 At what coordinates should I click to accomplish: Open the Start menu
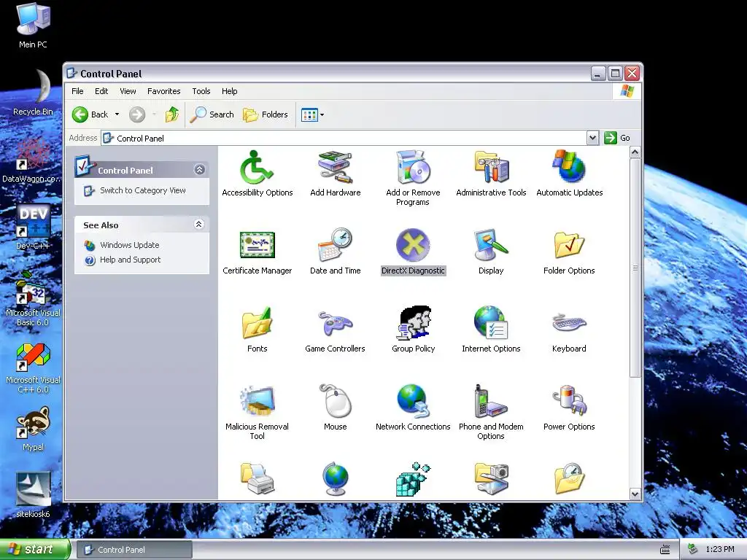tap(35, 549)
